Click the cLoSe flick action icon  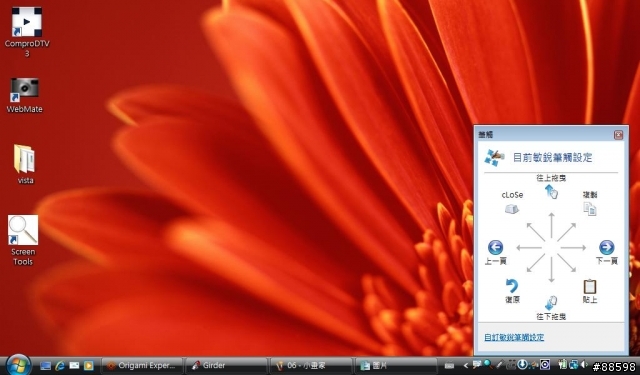pos(512,209)
